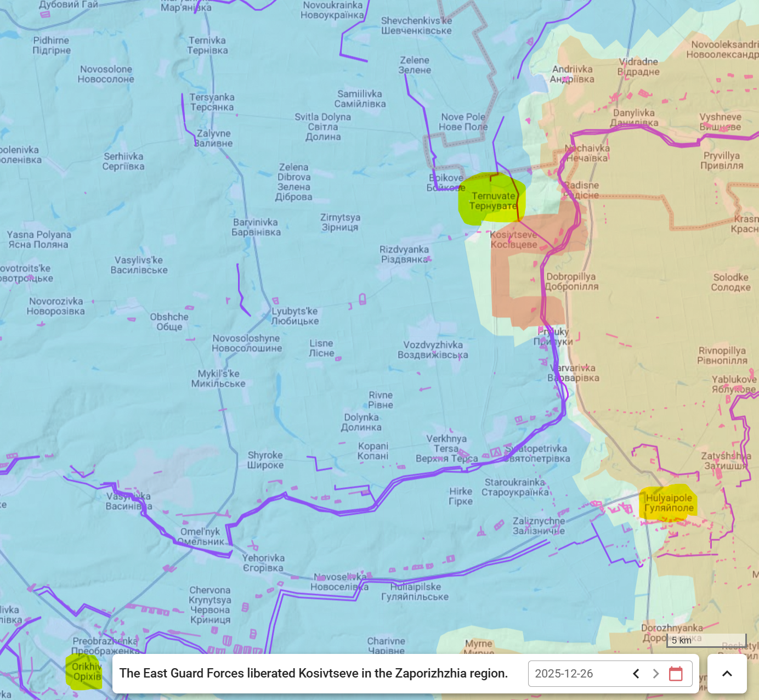Screen dimensions: 759x700
Task: Click the Preobrazhenka village label
Action: point(105,646)
